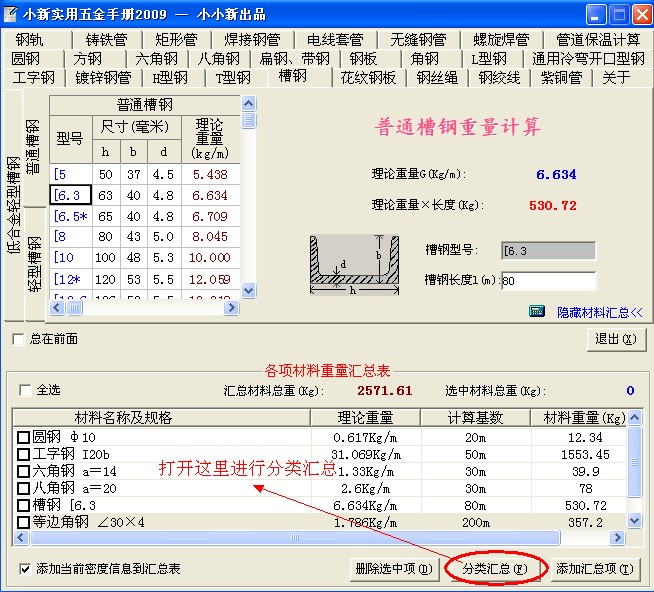654x592 pixels.
Task: Click the channel steel table vertical scrollbar thumb
Action: (249, 120)
